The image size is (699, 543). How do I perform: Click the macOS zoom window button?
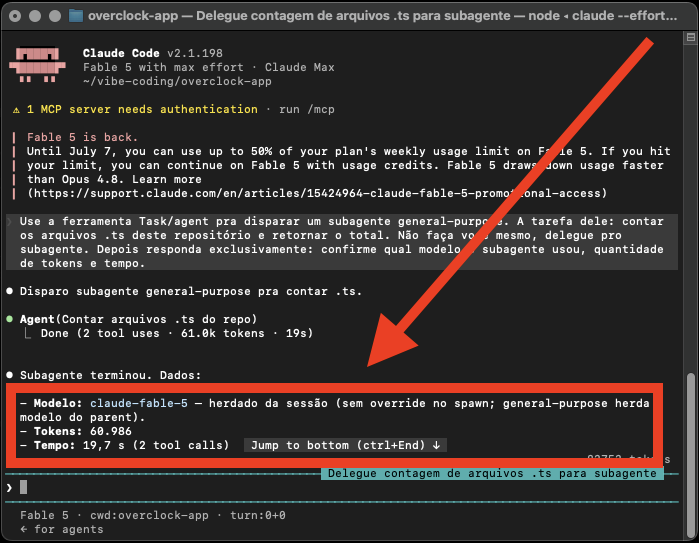point(55,16)
